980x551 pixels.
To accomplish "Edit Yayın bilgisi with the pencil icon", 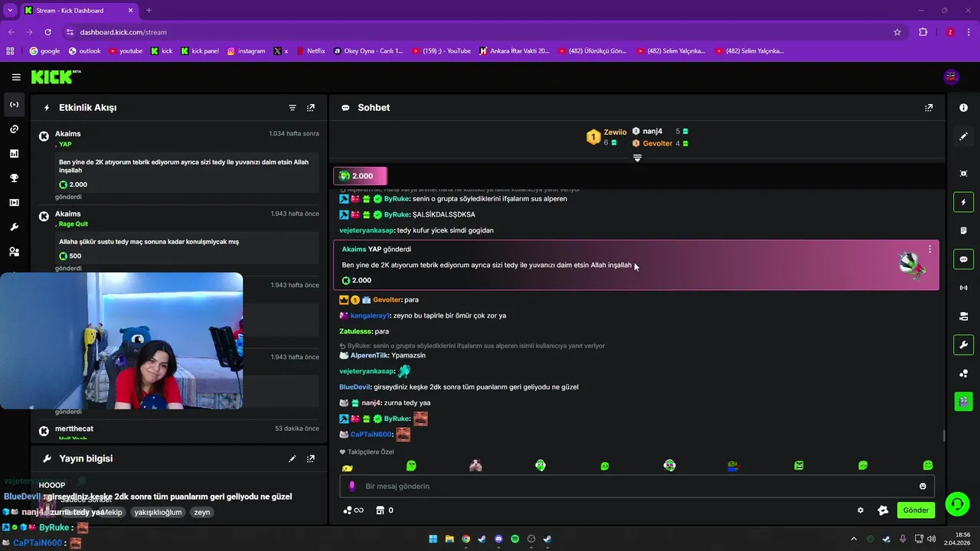I will [292, 458].
